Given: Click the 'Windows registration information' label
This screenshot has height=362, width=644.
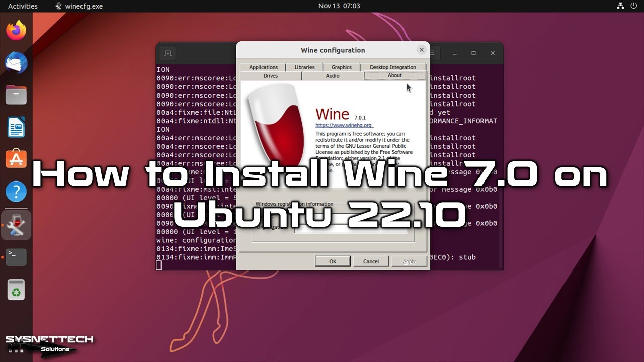Looking at the screenshot, I should (294, 204).
